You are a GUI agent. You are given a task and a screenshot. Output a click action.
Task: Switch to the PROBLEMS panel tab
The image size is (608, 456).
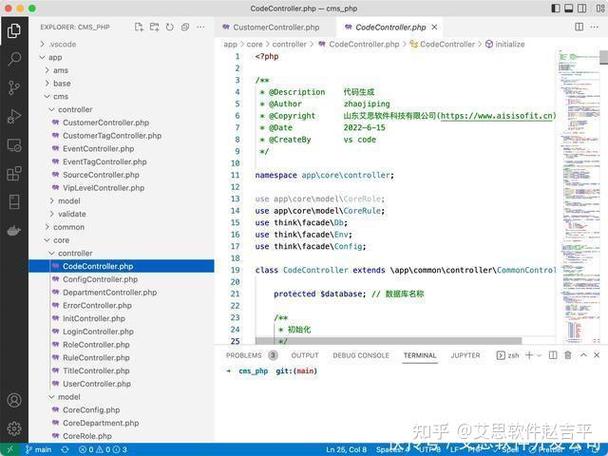244,355
